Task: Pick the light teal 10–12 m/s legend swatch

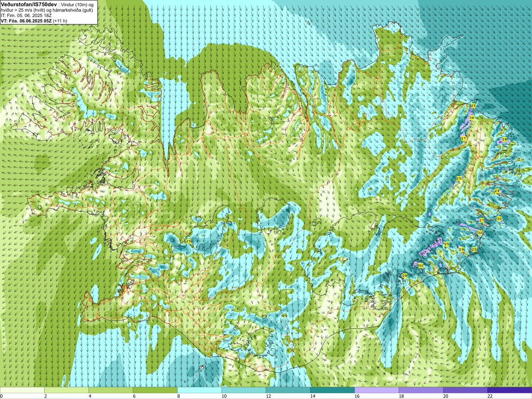Action: click(x=244, y=390)
